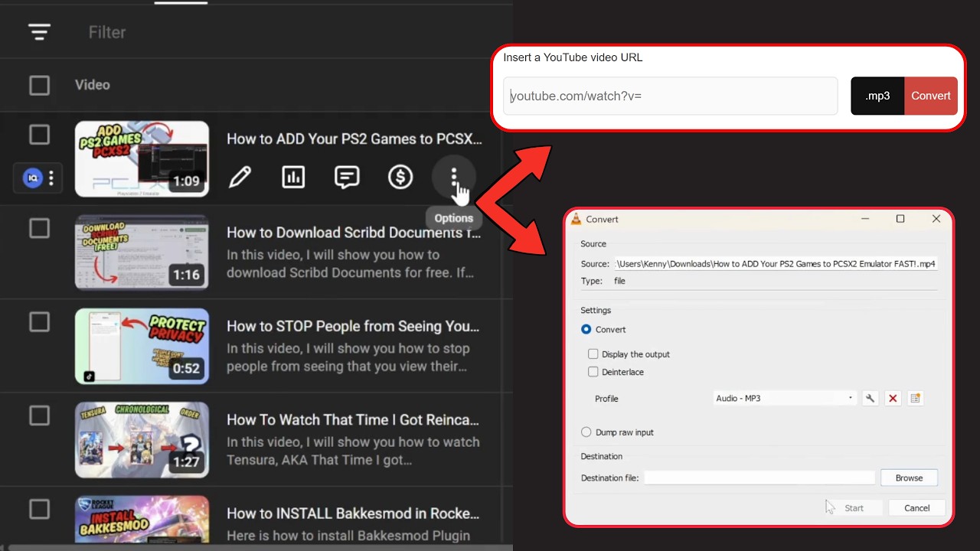
Task: Click the STOP People video description text
Action: [x=348, y=357]
